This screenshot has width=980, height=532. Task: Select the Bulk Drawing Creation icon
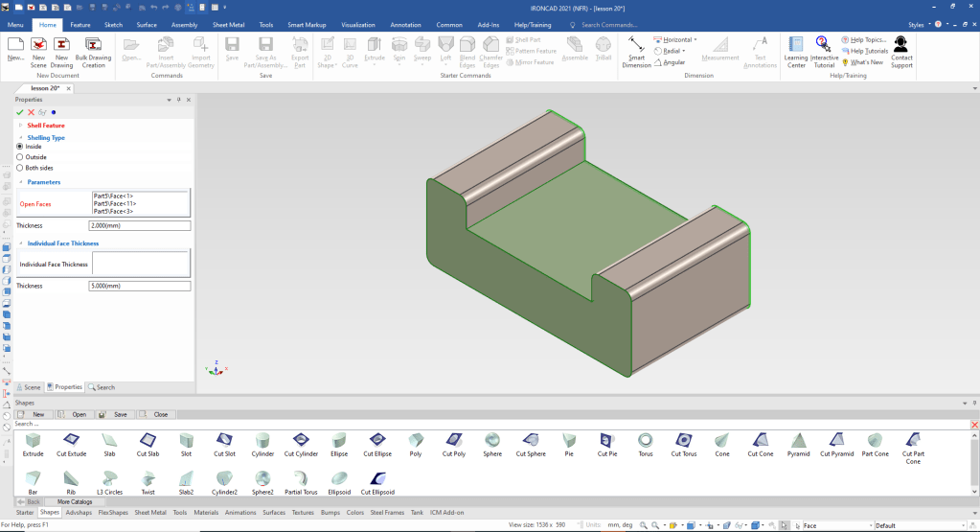pyautogui.click(x=93, y=45)
